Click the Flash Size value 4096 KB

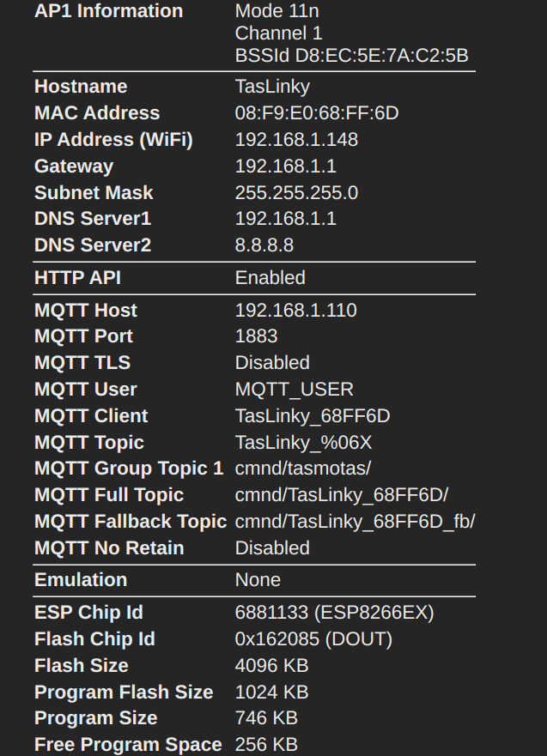(x=271, y=666)
